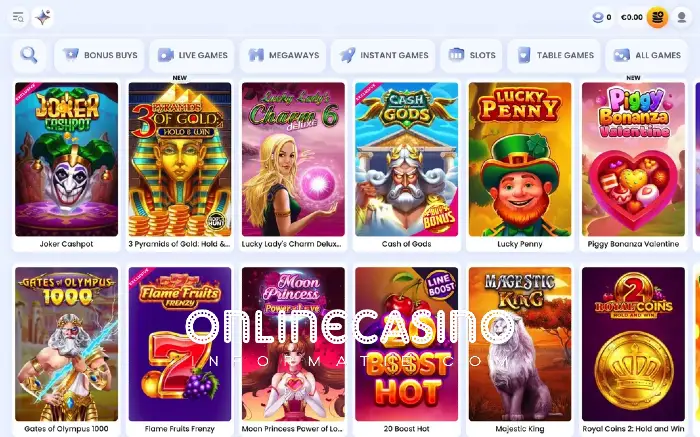Click the Lucky Penny game title
This screenshot has height=437, width=700.
[520, 244]
